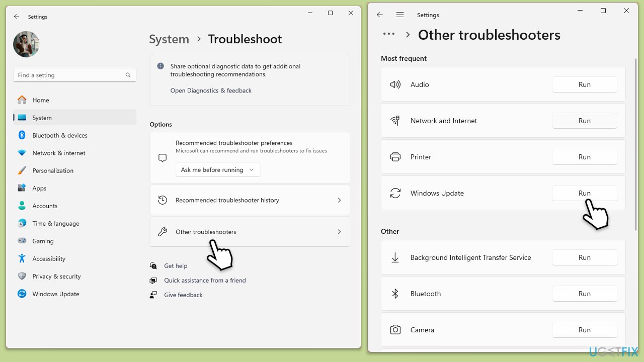Minimize the left Settings window
The width and height of the screenshot is (644, 362).
coord(310,13)
